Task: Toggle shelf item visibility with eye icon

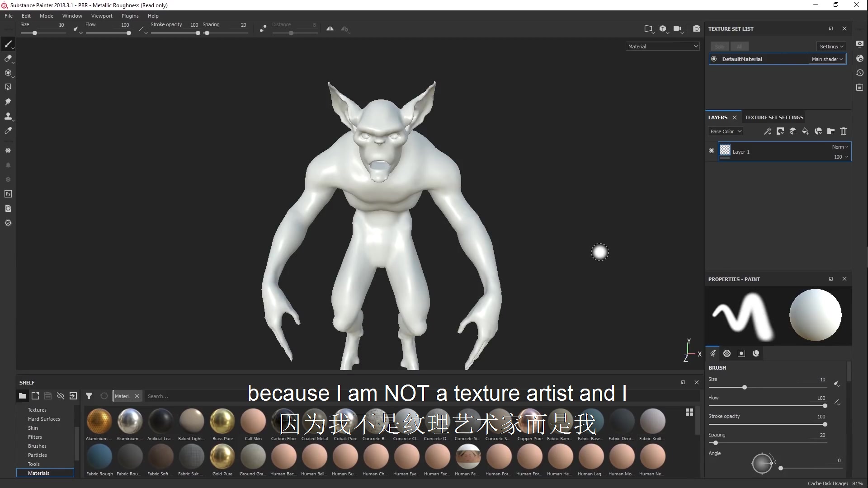Action: pos(61,395)
